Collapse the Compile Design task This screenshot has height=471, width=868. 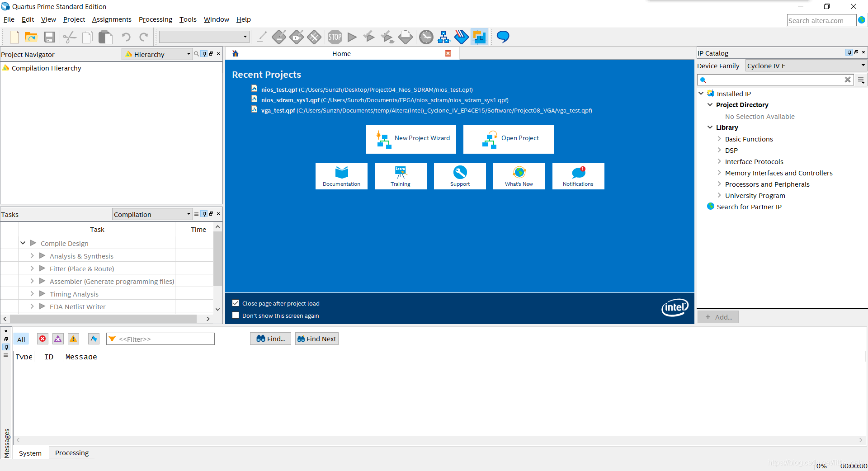[x=23, y=243]
